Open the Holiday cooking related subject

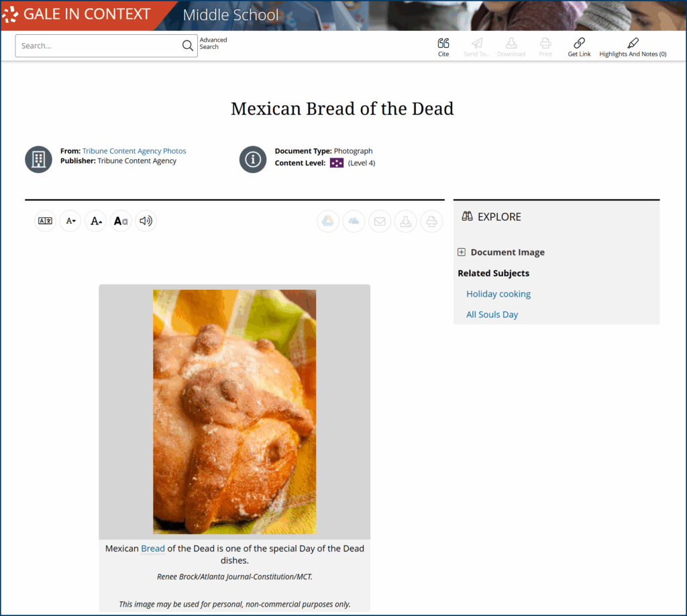click(498, 294)
